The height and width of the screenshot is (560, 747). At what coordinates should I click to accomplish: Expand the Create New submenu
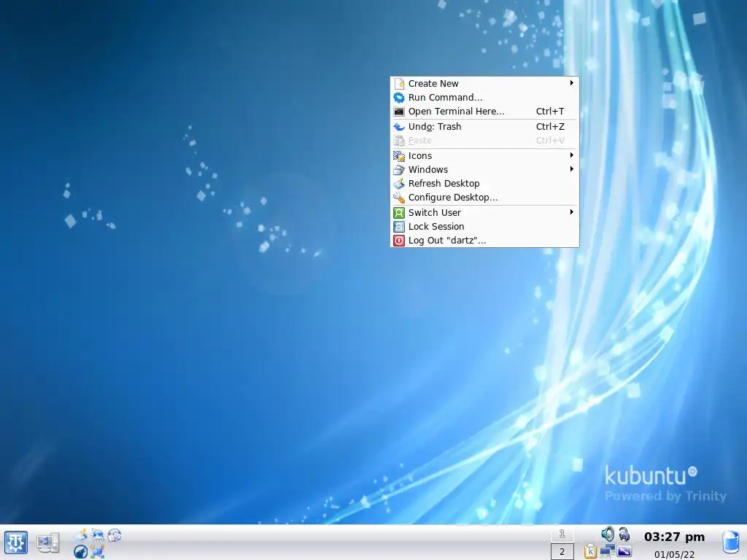tap(484, 83)
